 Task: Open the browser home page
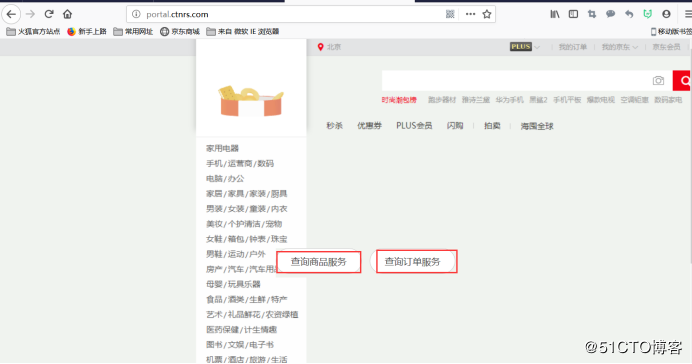tap(68, 14)
